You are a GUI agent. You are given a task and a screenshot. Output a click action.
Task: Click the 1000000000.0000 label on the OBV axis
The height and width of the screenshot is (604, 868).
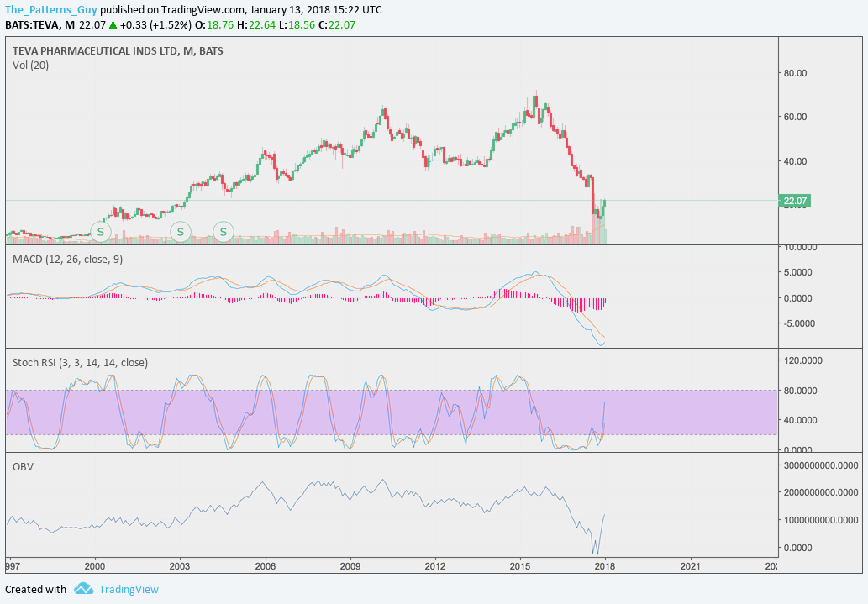pyautogui.click(x=821, y=520)
